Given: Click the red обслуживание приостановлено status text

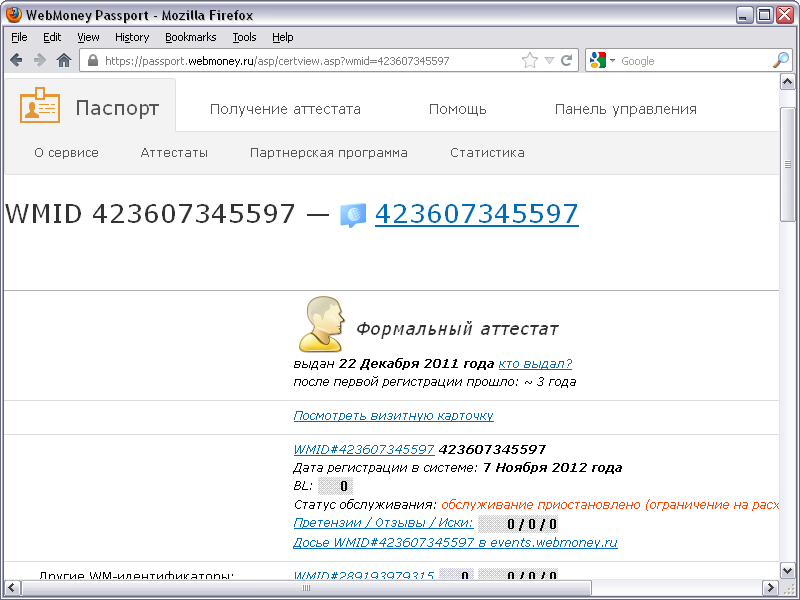Looking at the screenshot, I should [610, 505].
